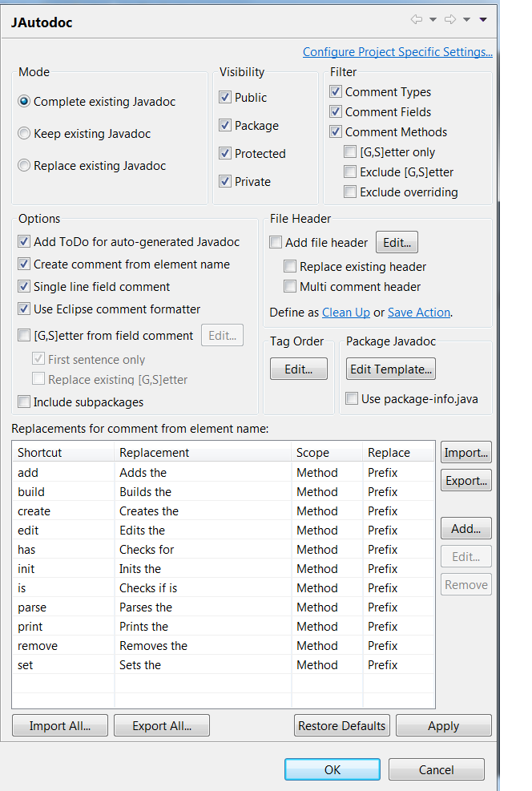Screen dimensions: 532x791
Task: Choose Keep existing Javadoc option
Action: click(25, 134)
